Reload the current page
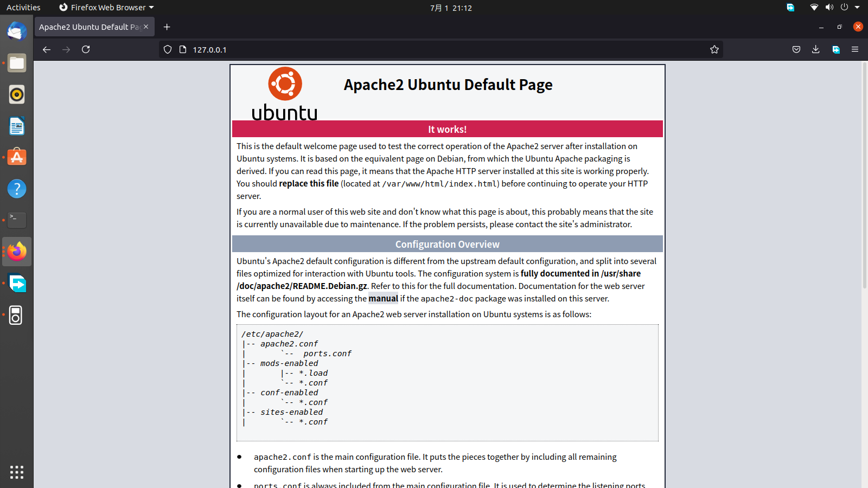Viewport: 868px width, 488px height. 86,49
